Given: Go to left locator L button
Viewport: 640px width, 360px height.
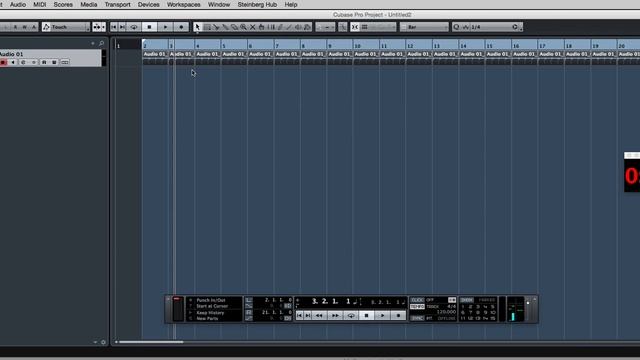Looking at the screenshot, I should tap(249, 300).
